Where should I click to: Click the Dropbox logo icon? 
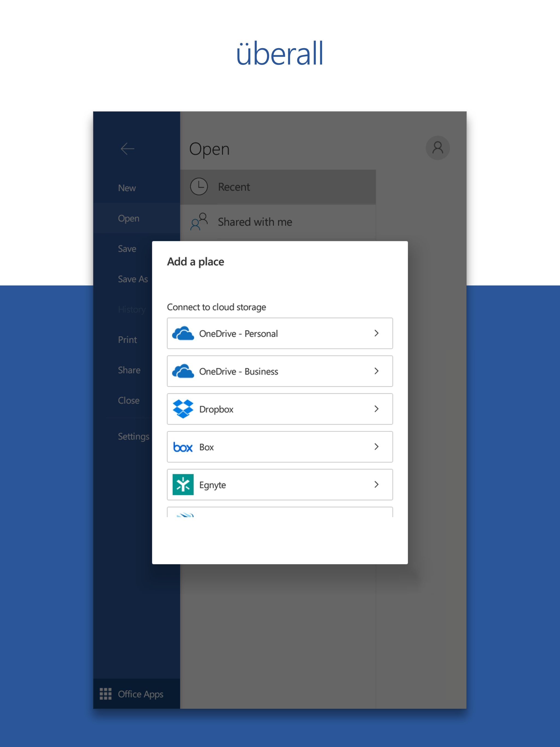183,409
